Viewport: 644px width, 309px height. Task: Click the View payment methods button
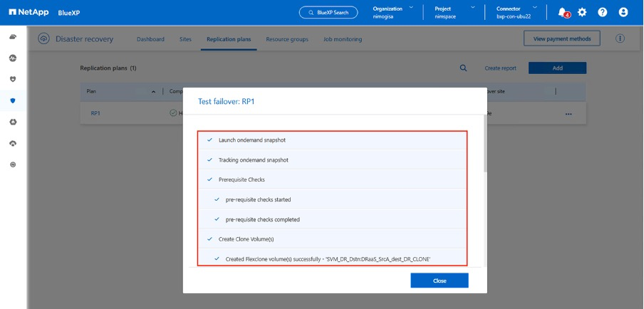point(561,38)
